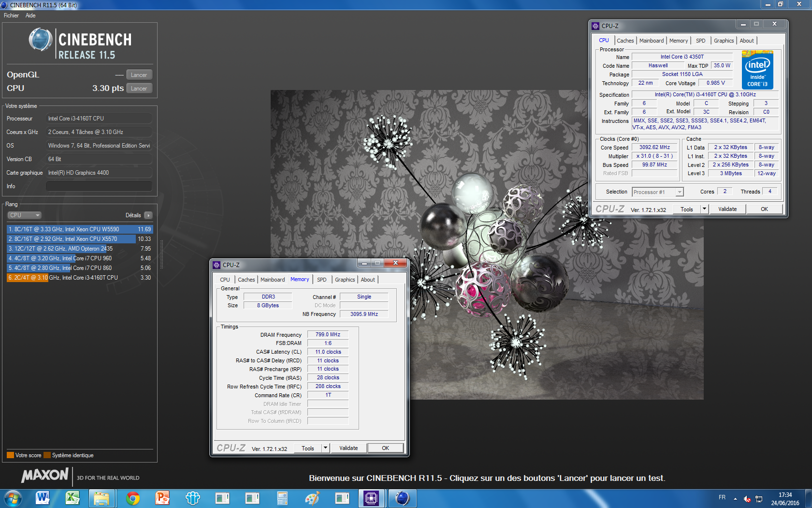Click the rendered spheres scene image
Screen dimensions: 812x508
click(x=487, y=244)
